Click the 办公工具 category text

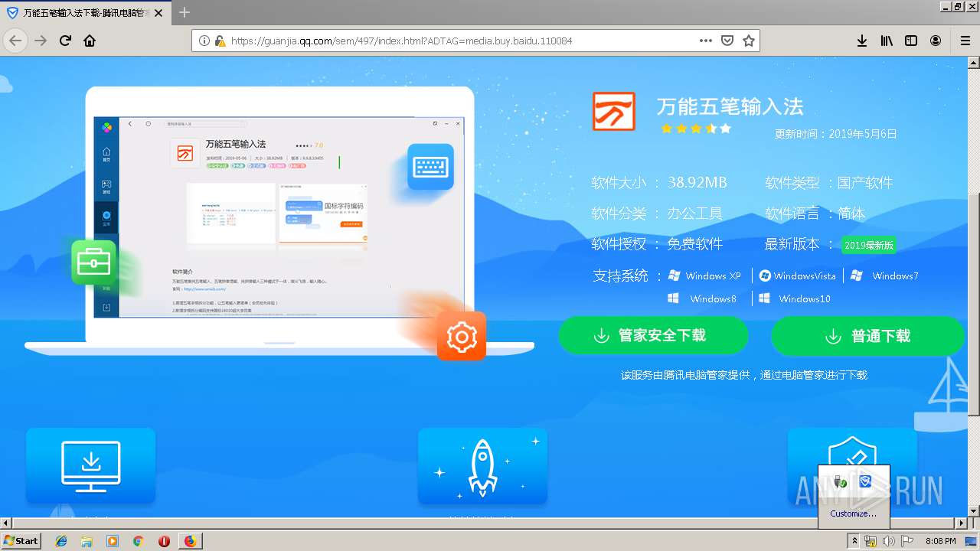[695, 214]
